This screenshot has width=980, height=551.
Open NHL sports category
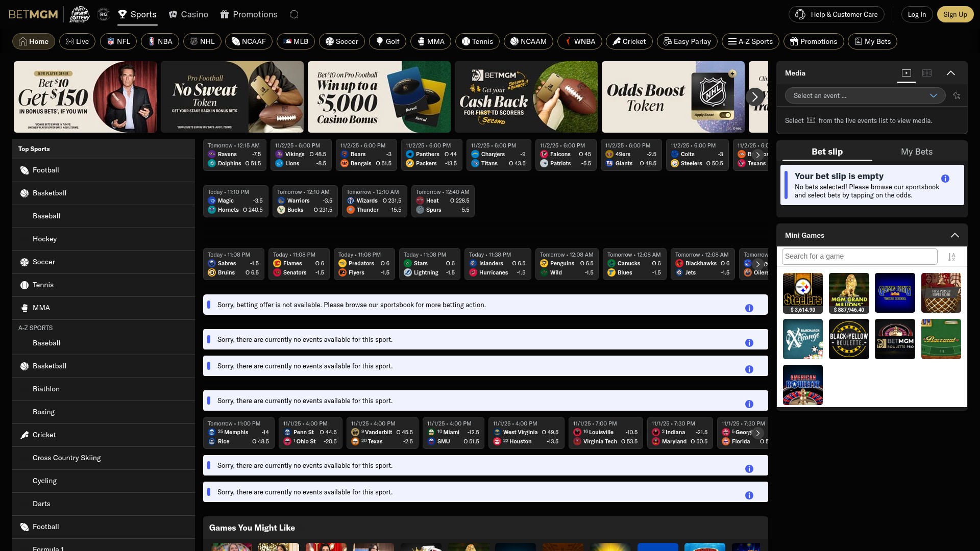point(202,41)
